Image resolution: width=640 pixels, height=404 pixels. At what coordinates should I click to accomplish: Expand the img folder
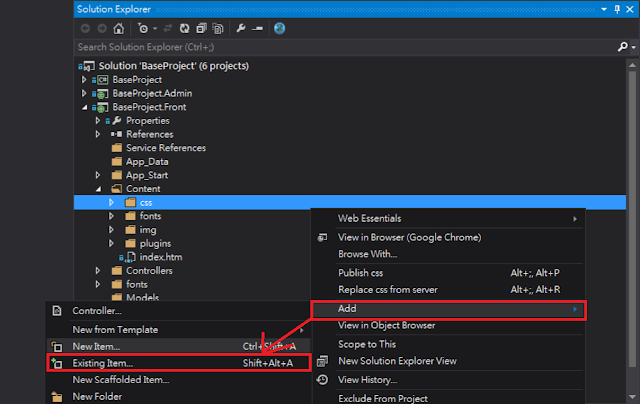click(x=111, y=230)
